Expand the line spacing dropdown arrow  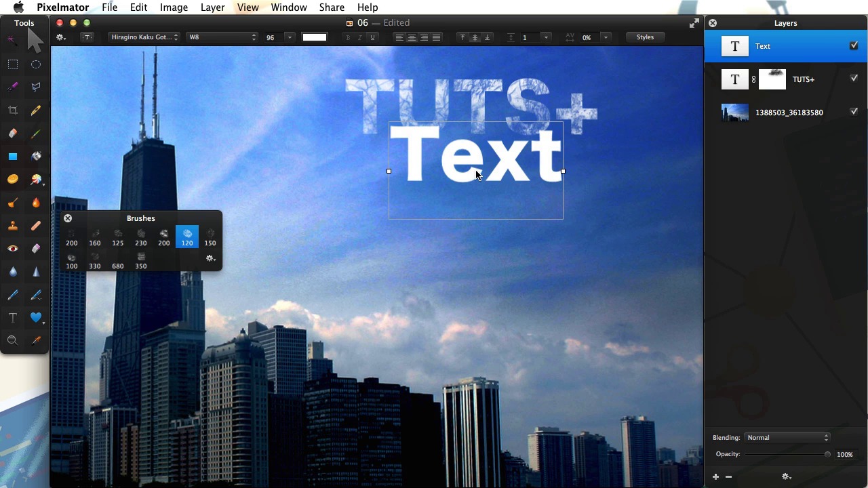click(546, 37)
